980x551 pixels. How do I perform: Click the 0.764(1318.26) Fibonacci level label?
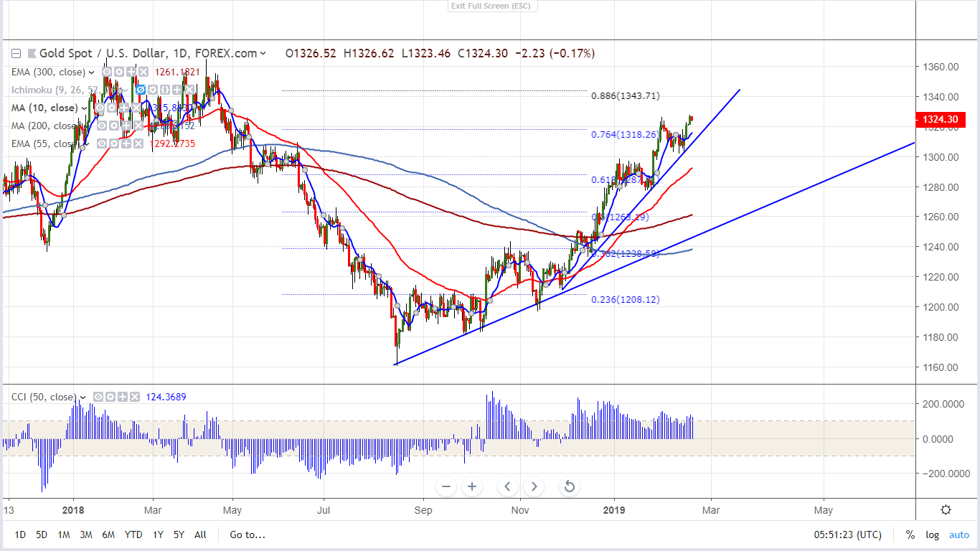(625, 134)
